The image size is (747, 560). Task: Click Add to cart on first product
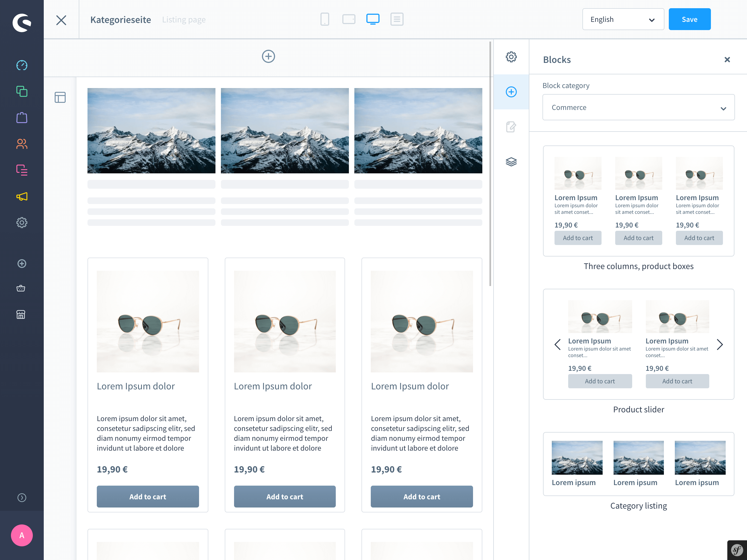coord(148,497)
